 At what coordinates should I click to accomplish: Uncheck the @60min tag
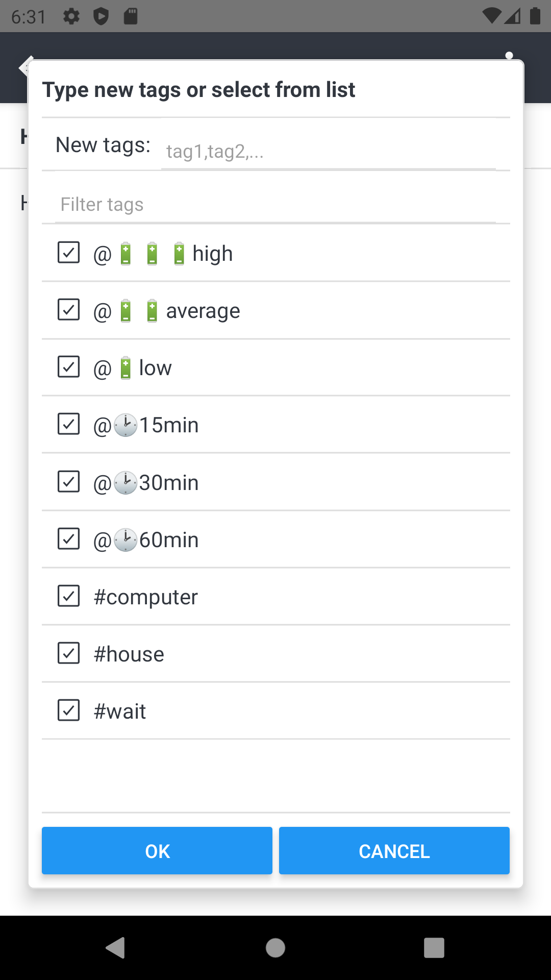point(68,538)
